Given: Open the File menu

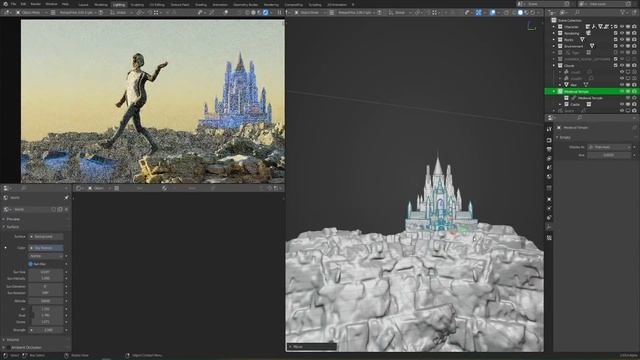Looking at the screenshot, I should (13, 4).
